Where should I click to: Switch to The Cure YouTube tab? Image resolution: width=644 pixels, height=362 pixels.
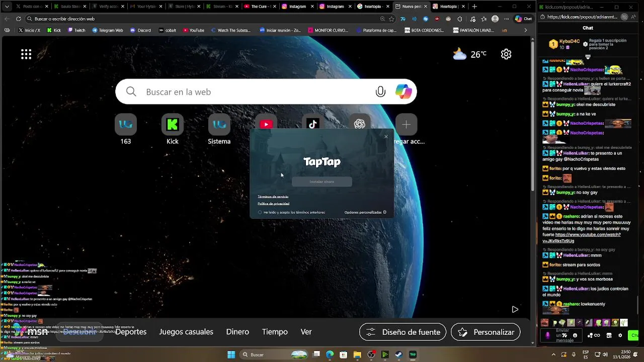(x=259, y=7)
